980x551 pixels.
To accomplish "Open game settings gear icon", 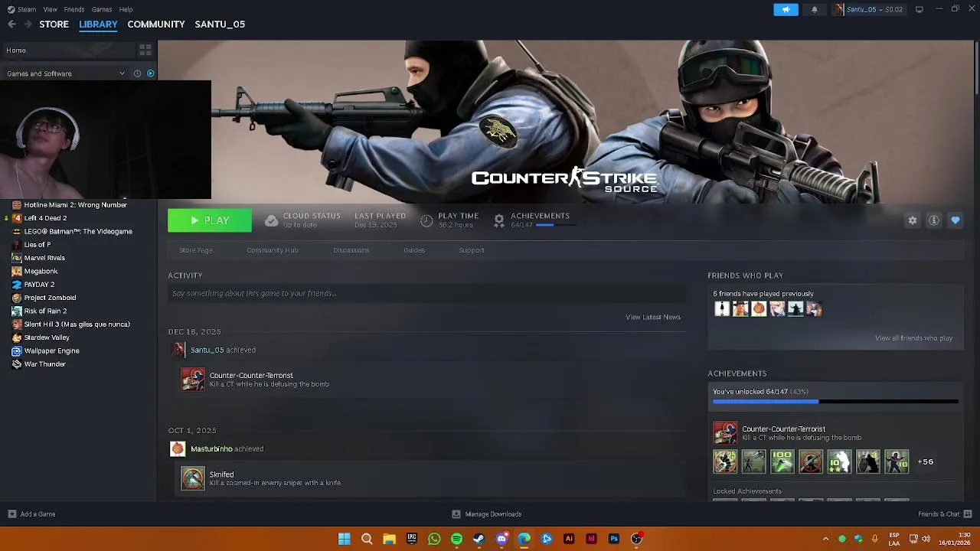I will 913,220.
